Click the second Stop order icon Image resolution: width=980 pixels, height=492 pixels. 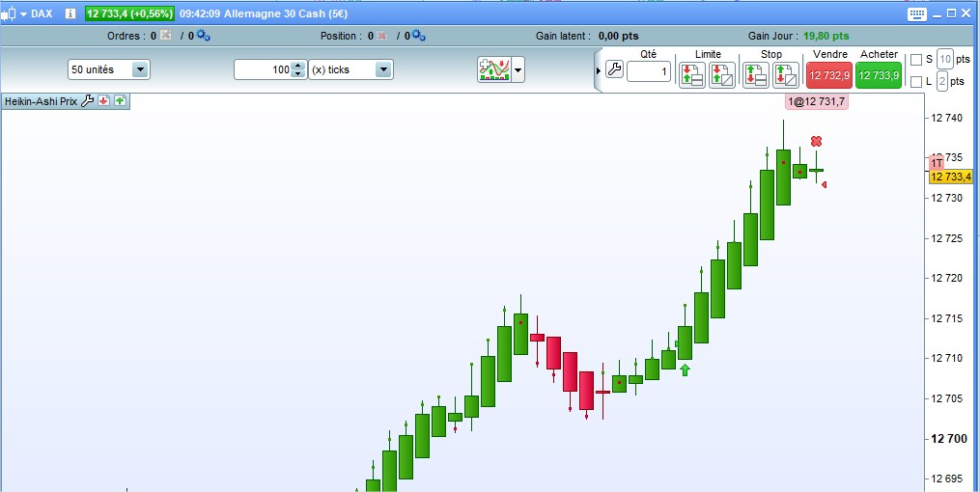point(786,75)
